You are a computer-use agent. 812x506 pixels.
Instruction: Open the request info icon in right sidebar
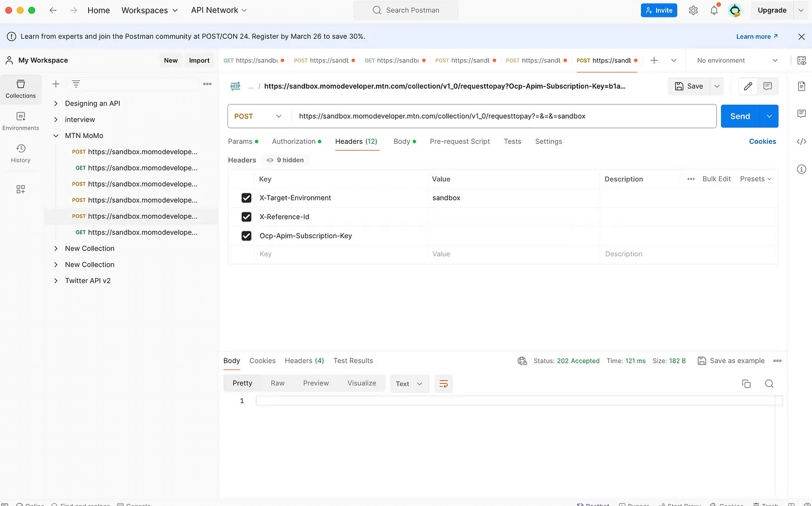point(802,169)
